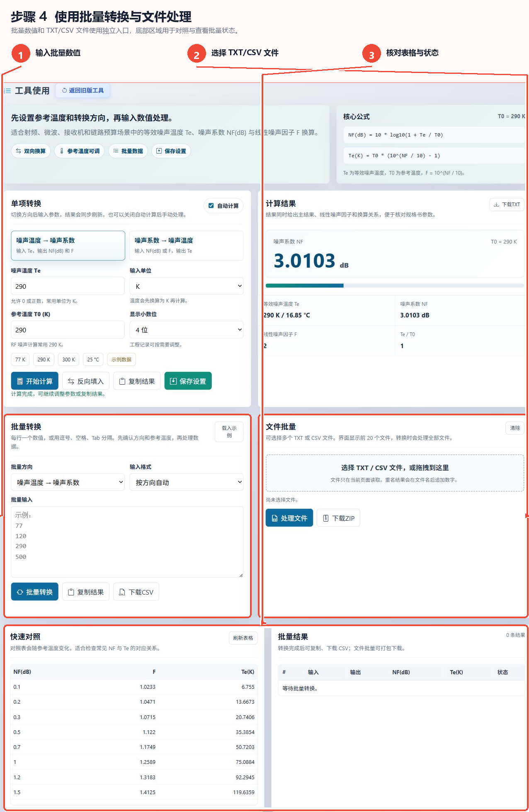Click the 290 K / 16.85 °C result
Image resolution: width=529 pixels, height=812 pixels.
[x=287, y=315]
